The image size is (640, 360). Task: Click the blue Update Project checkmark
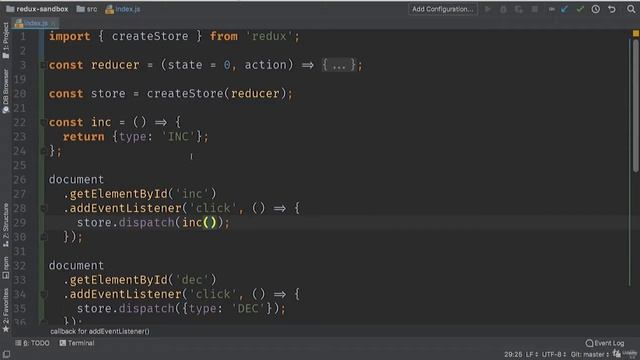[x=564, y=9]
